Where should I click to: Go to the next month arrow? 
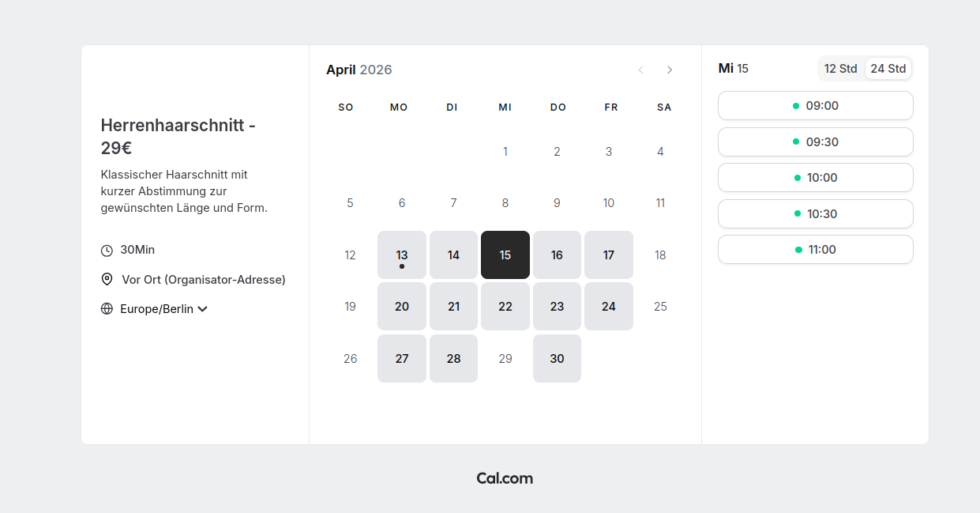pos(670,70)
